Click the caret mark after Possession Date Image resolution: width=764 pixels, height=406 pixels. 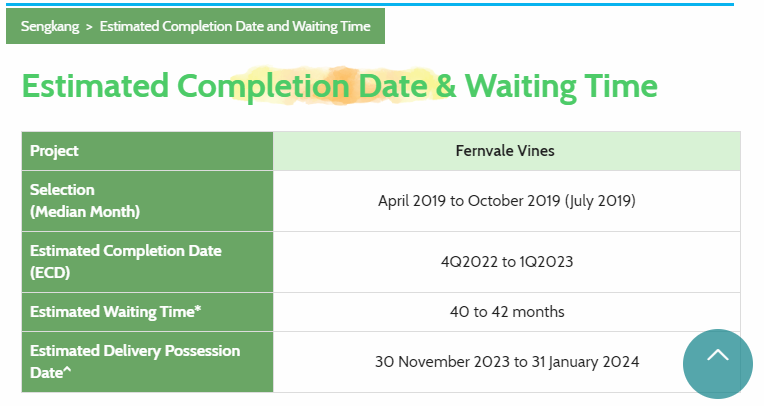point(63,372)
